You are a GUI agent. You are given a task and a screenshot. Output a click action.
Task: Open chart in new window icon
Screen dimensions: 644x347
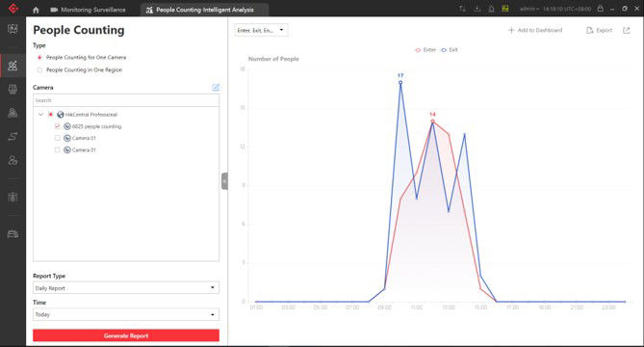point(627,31)
